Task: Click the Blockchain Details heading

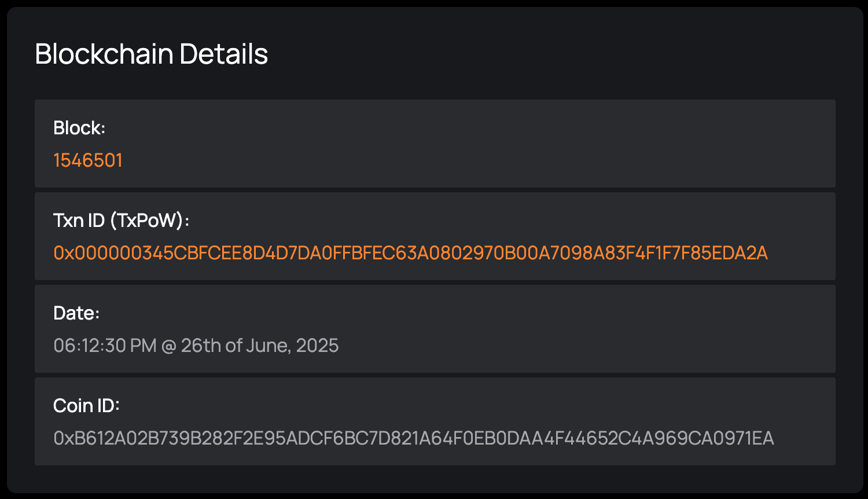Action: click(152, 54)
